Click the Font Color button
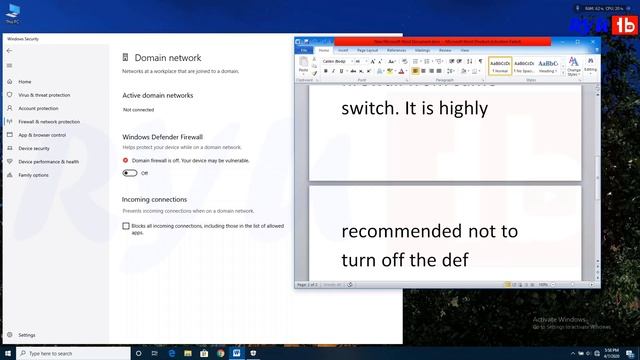The width and height of the screenshot is (640, 360). [401, 71]
